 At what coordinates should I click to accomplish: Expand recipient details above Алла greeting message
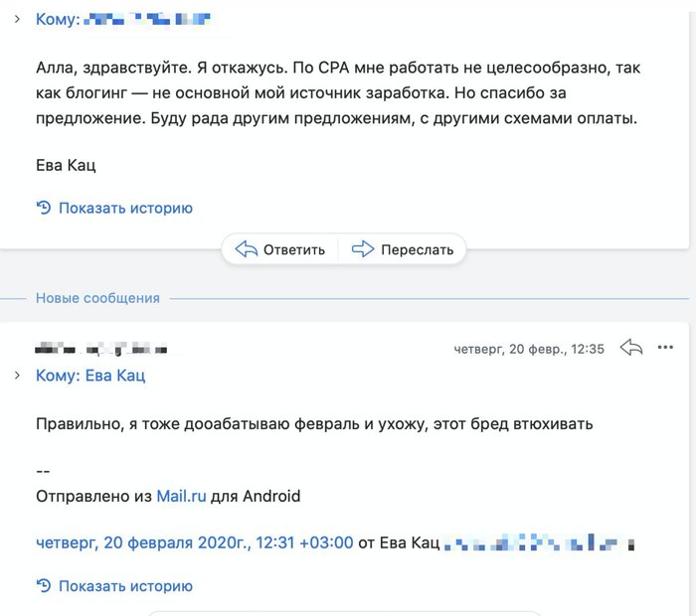pyautogui.click(x=17, y=19)
